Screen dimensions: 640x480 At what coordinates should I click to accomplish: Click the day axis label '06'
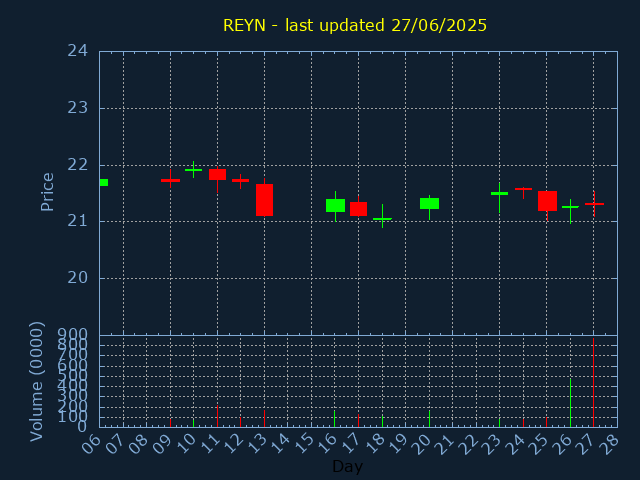coord(92,444)
